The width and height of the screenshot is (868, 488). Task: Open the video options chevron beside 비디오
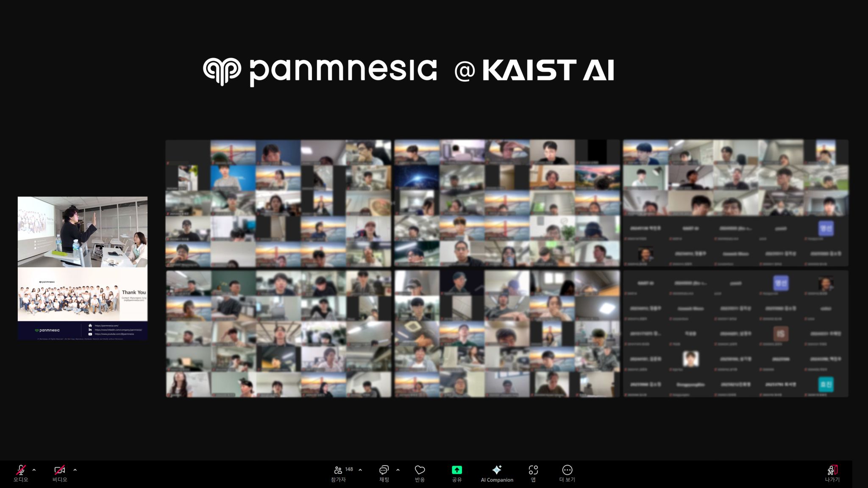(x=75, y=470)
